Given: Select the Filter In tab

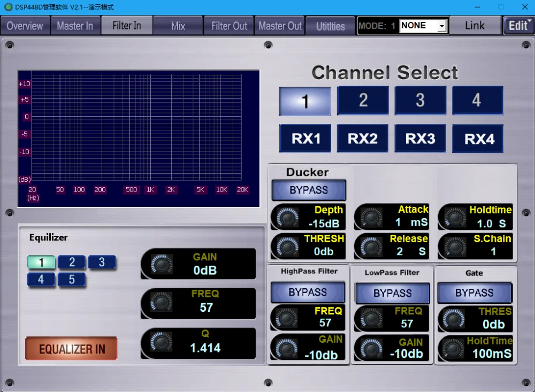Looking at the screenshot, I should click(127, 26).
